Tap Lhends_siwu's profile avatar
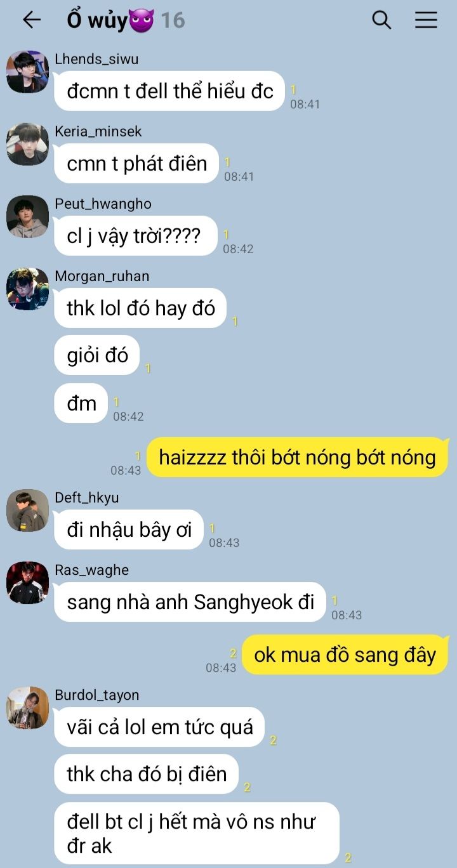This screenshot has height=868, width=457. pyautogui.click(x=27, y=72)
